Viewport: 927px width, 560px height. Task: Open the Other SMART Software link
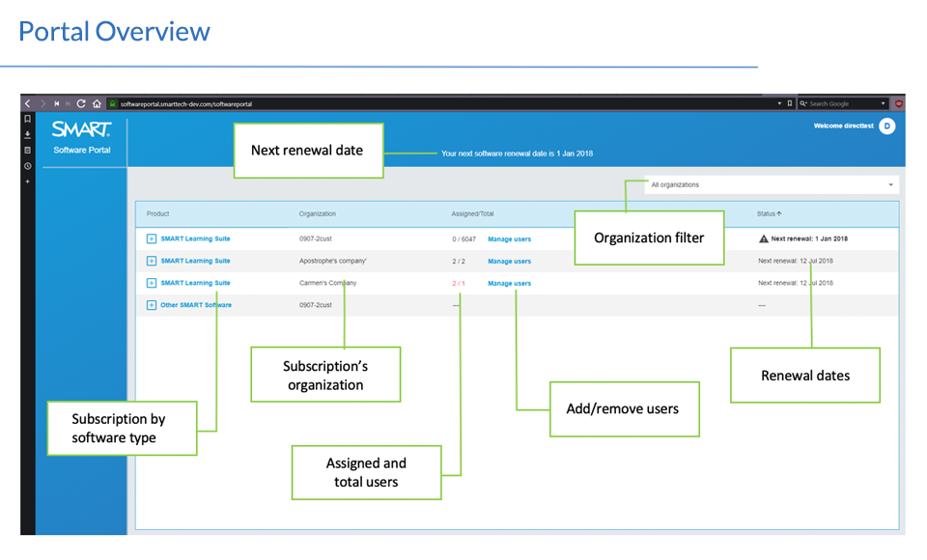[x=196, y=305]
